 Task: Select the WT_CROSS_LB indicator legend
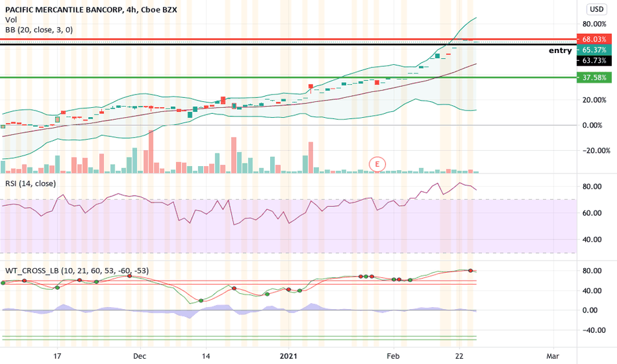pos(77,271)
